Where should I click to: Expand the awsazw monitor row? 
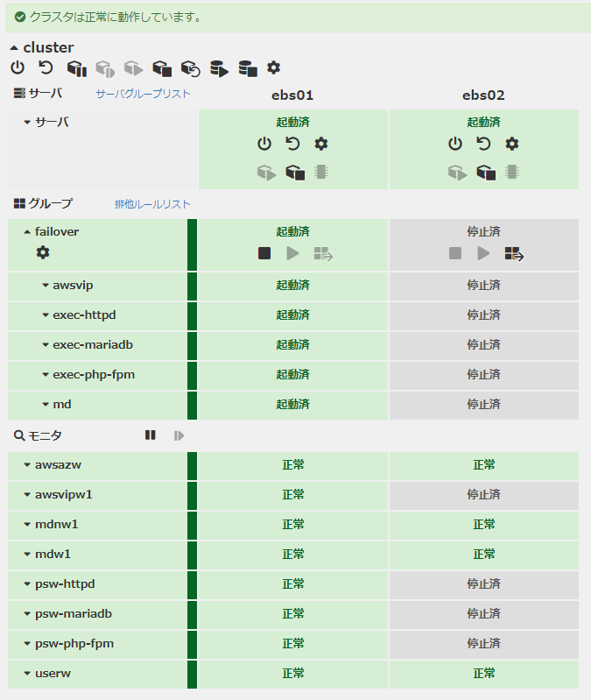tap(27, 465)
